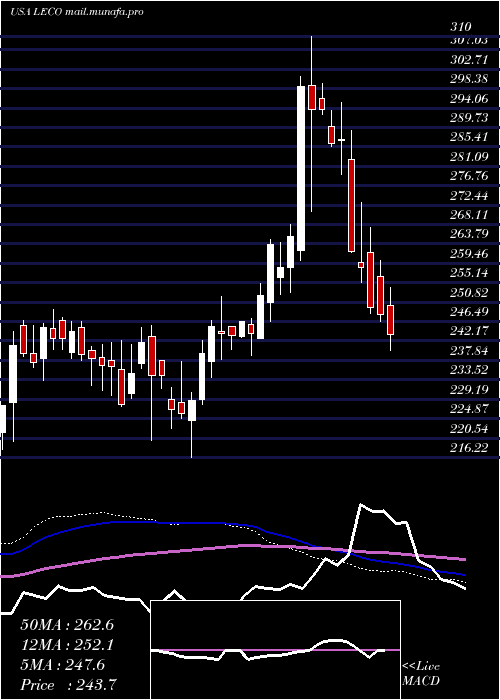Click the 233.52 price axis label

coord(469,369)
